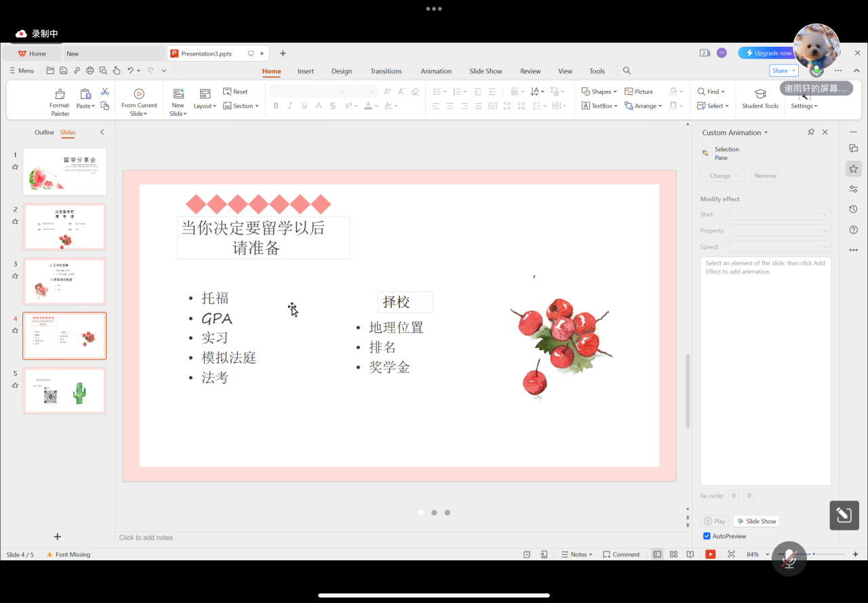Viewport: 868px width, 603px height.
Task: Click the Format Painter icon
Action: point(60,94)
